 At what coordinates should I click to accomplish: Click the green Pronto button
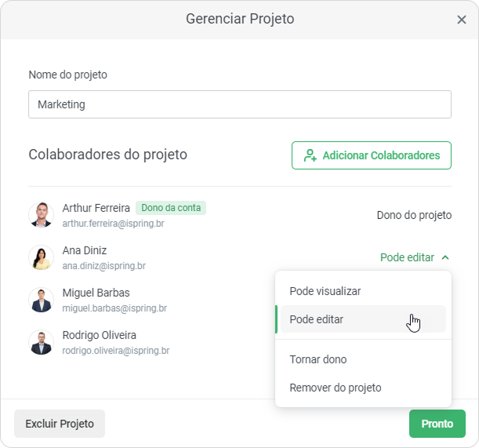(437, 424)
